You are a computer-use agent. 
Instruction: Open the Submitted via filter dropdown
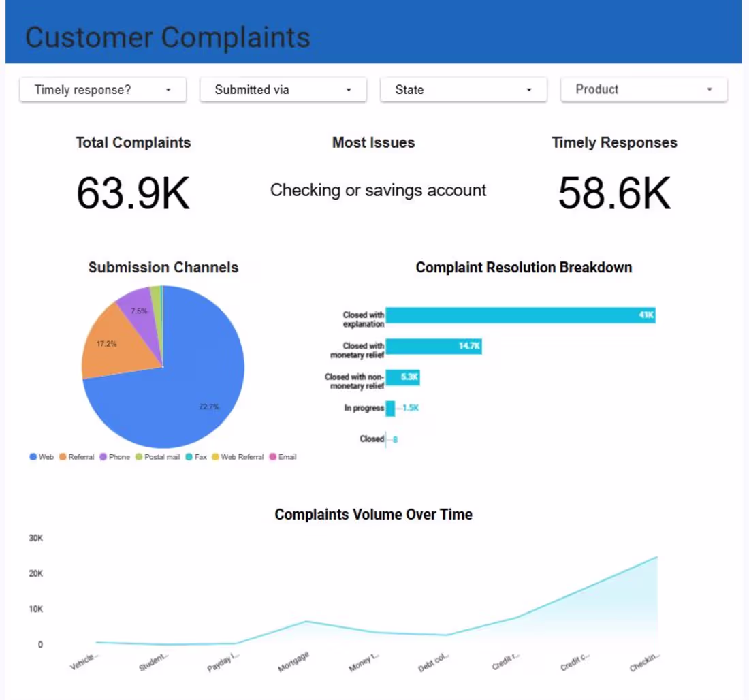[283, 89]
